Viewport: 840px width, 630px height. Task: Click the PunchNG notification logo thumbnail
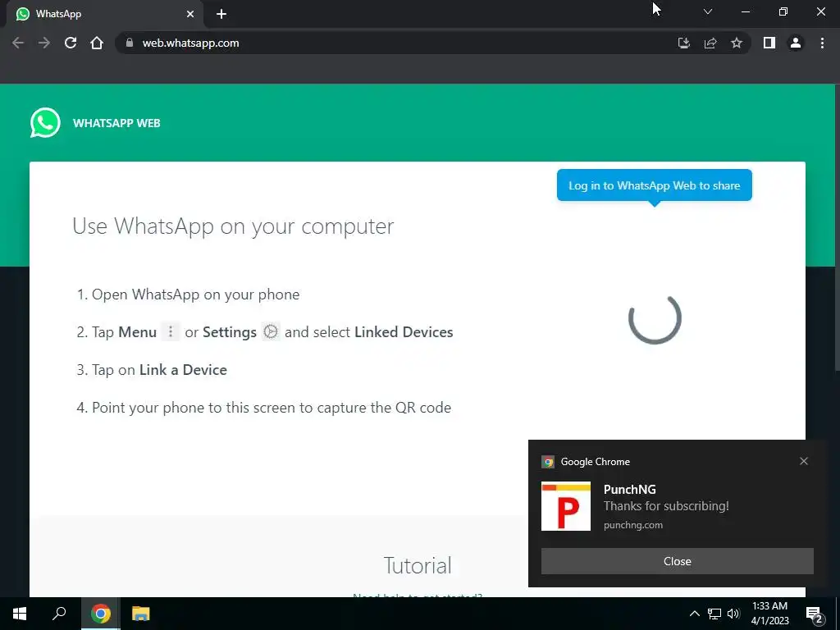point(566,506)
